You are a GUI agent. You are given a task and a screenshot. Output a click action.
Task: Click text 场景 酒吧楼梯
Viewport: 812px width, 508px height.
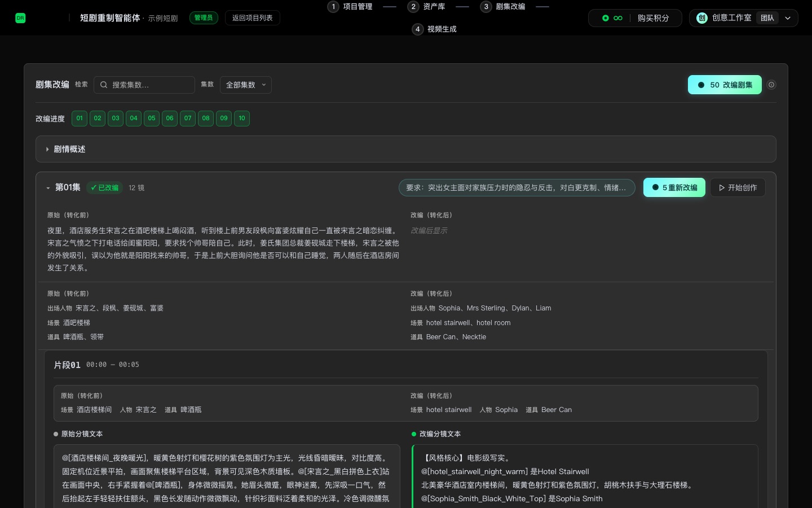[69, 323]
